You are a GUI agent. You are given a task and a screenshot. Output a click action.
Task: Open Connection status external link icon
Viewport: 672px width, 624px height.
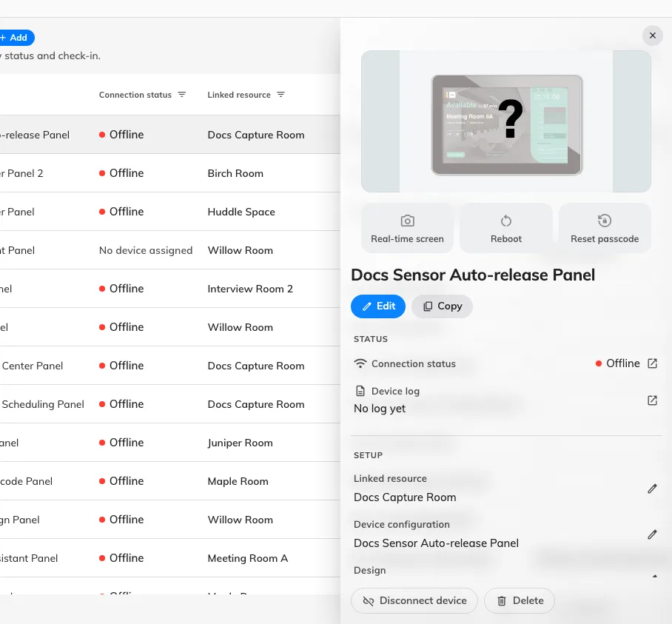[x=652, y=363]
